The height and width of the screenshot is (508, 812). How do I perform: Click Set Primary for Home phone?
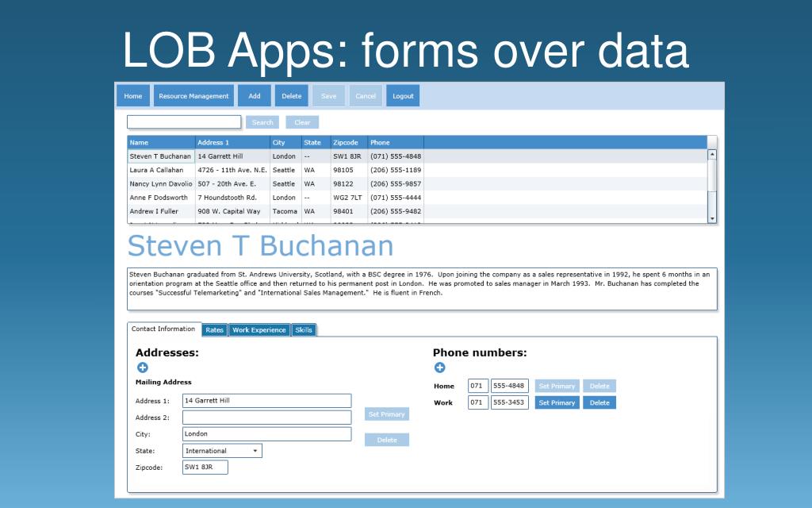[x=557, y=386]
